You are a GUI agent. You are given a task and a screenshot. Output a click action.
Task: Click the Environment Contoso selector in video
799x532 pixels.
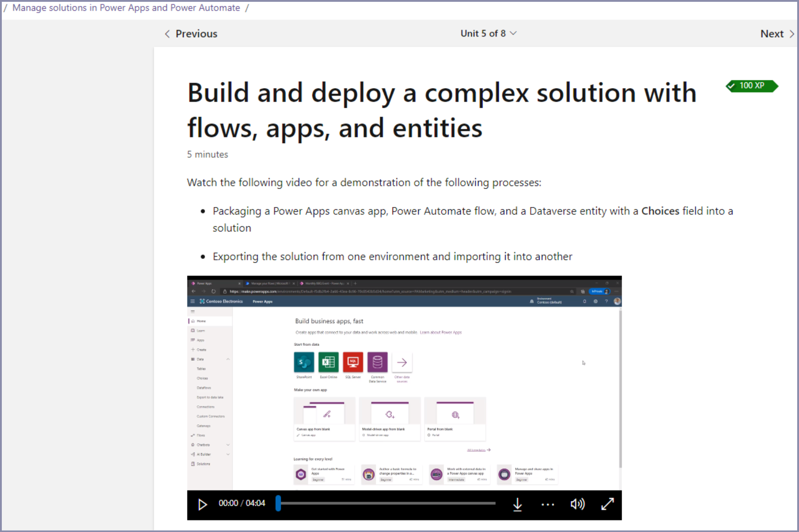click(x=546, y=301)
